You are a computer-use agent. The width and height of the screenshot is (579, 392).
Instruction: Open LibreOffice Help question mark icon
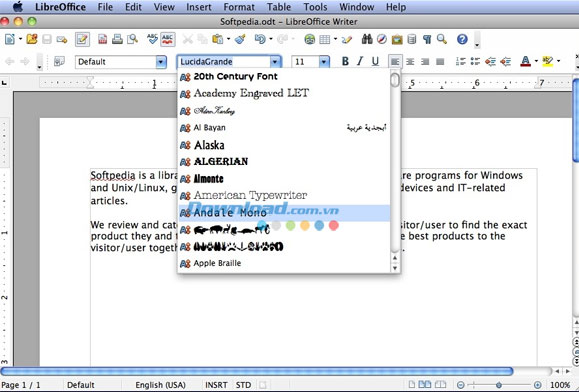coord(462,39)
